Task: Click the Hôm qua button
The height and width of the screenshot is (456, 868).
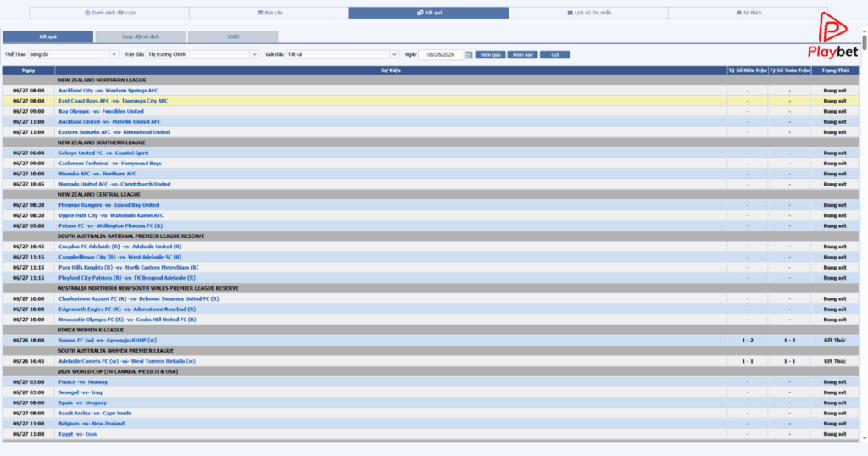Action: point(490,55)
